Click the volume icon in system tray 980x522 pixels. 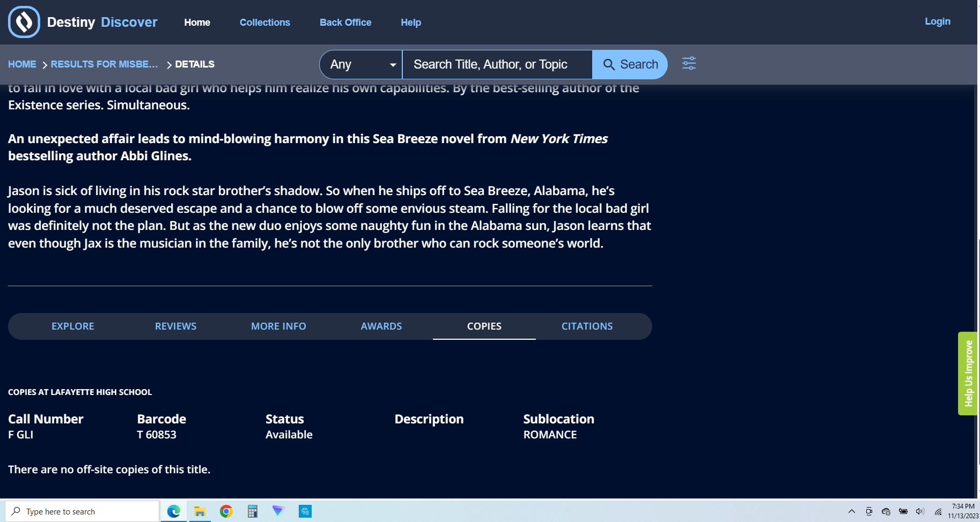(x=920, y=511)
